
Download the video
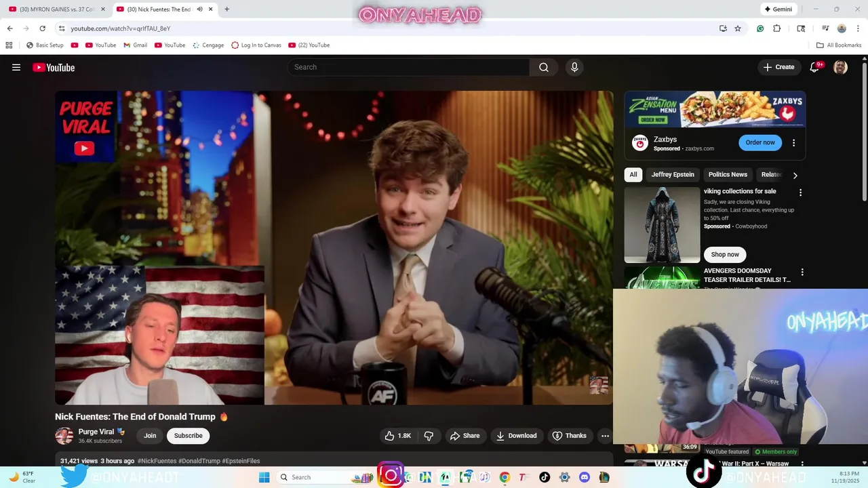[517, 436]
